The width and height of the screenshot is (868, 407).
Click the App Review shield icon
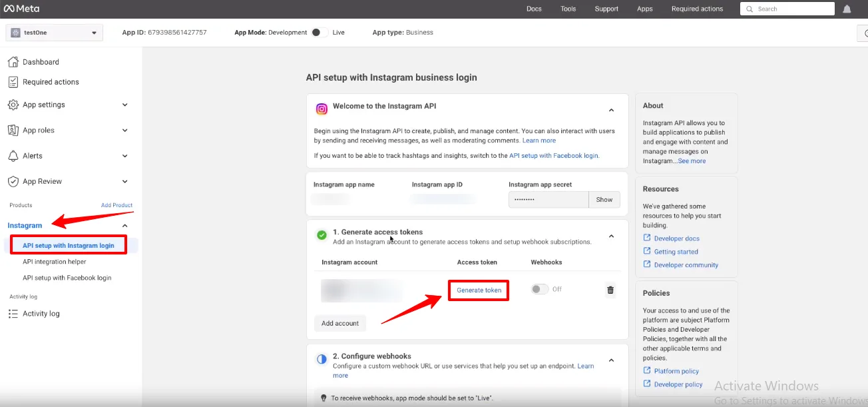pyautogui.click(x=13, y=181)
